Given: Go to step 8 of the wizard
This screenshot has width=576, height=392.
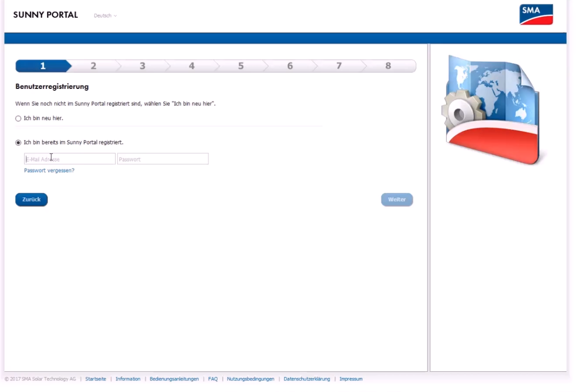Looking at the screenshot, I should pyautogui.click(x=389, y=66).
